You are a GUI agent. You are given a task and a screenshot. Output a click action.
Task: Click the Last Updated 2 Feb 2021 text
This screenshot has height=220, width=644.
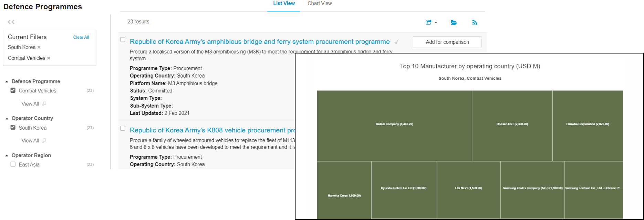pos(159,113)
